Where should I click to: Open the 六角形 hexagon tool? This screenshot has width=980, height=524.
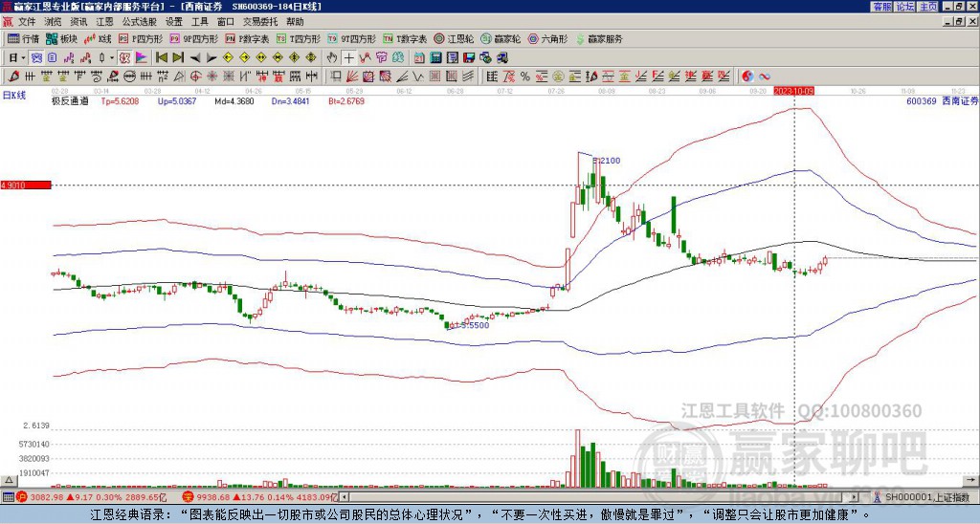point(548,38)
